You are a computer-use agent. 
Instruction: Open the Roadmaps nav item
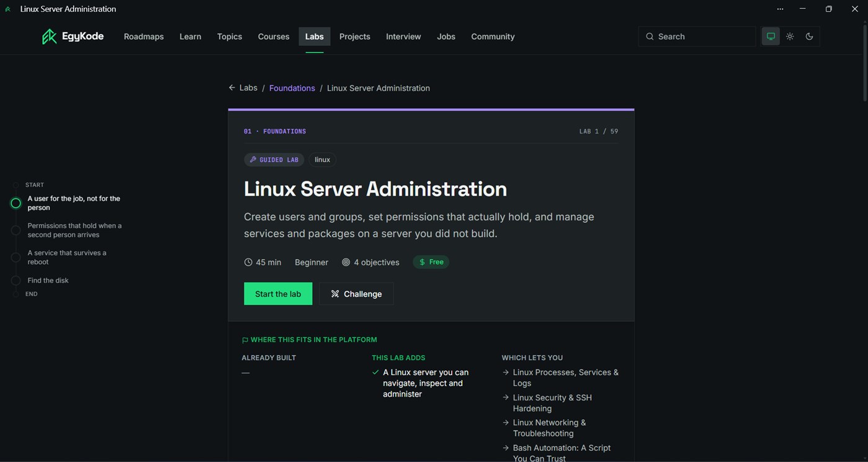(x=143, y=37)
